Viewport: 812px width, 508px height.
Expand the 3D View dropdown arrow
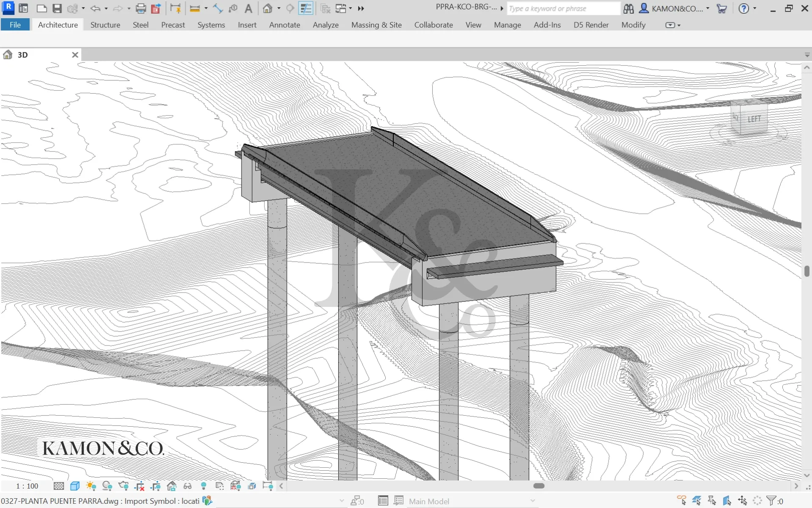point(279,8)
